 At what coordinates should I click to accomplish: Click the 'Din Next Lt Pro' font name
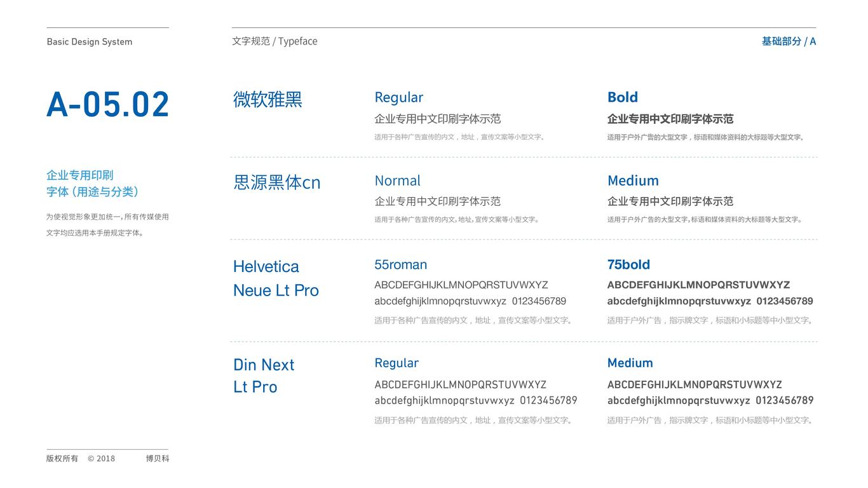pos(264,376)
